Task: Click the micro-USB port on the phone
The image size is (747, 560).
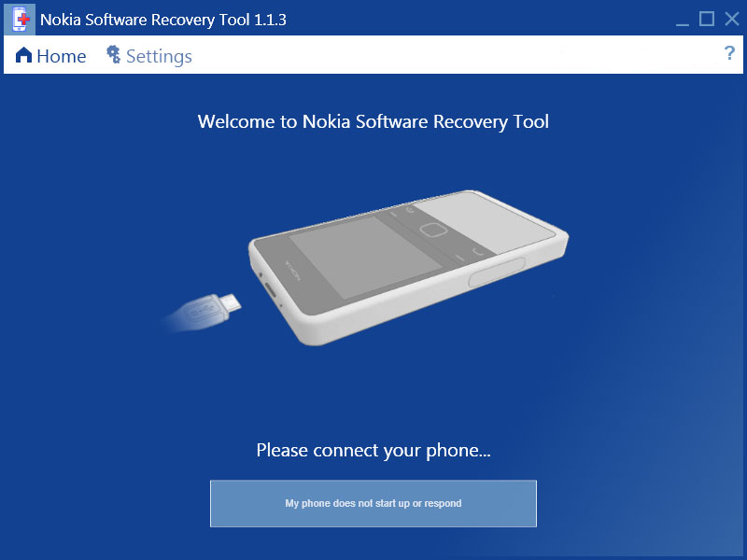Action: [x=270, y=289]
